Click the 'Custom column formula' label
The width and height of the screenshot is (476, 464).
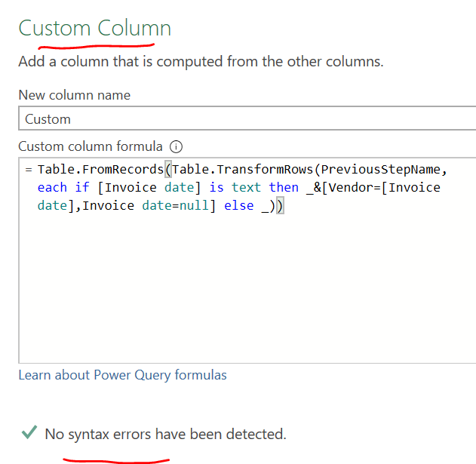(91, 146)
